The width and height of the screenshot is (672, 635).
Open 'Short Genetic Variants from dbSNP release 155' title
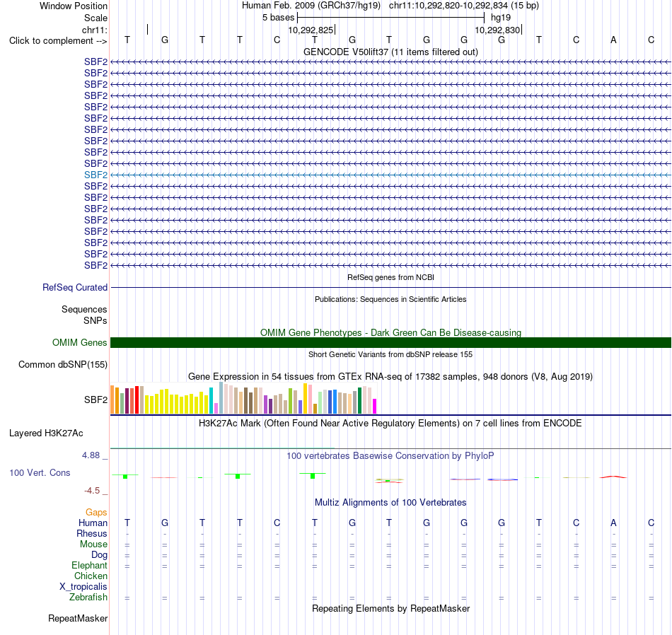[x=390, y=354]
